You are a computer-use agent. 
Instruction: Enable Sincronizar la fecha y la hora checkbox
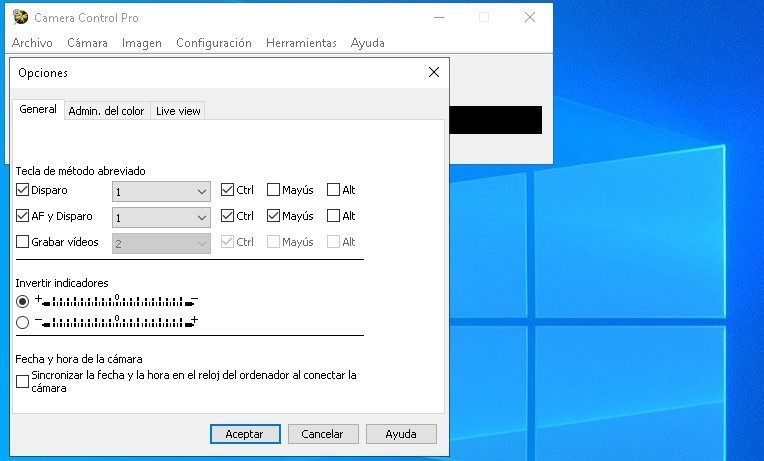coord(22,381)
